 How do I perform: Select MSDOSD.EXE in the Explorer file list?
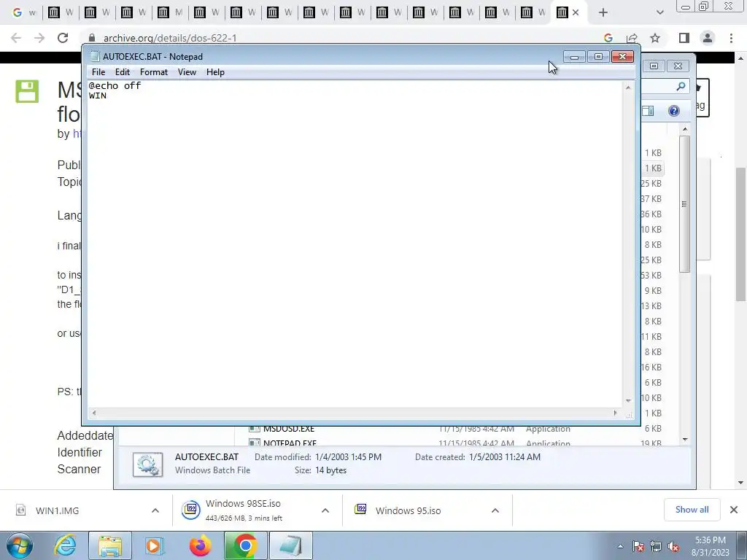(289, 429)
